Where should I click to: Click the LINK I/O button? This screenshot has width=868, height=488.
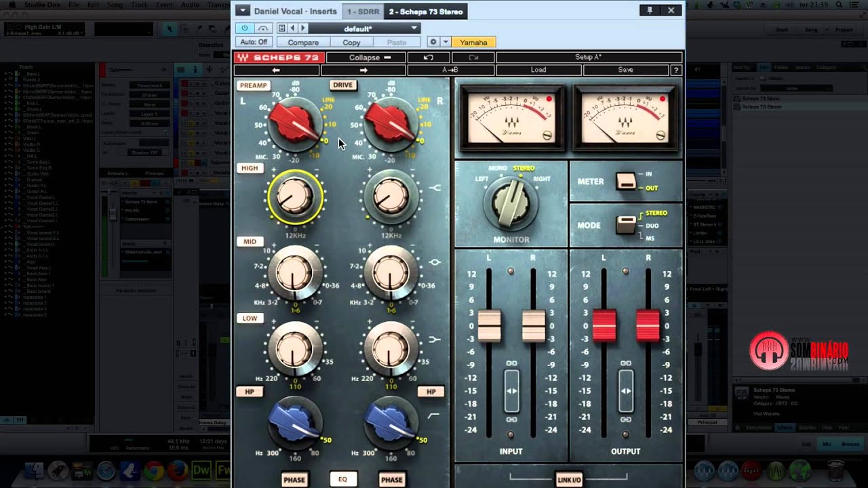pyautogui.click(x=569, y=480)
